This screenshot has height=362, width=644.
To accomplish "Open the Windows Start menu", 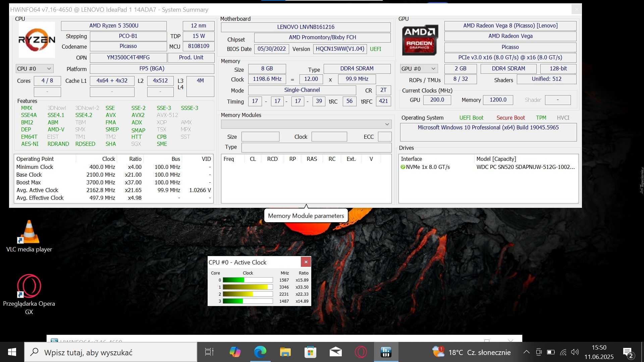I will 12,352.
